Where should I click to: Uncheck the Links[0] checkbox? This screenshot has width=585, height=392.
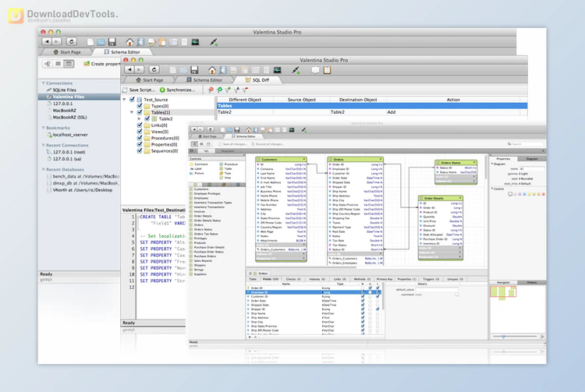pos(140,125)
